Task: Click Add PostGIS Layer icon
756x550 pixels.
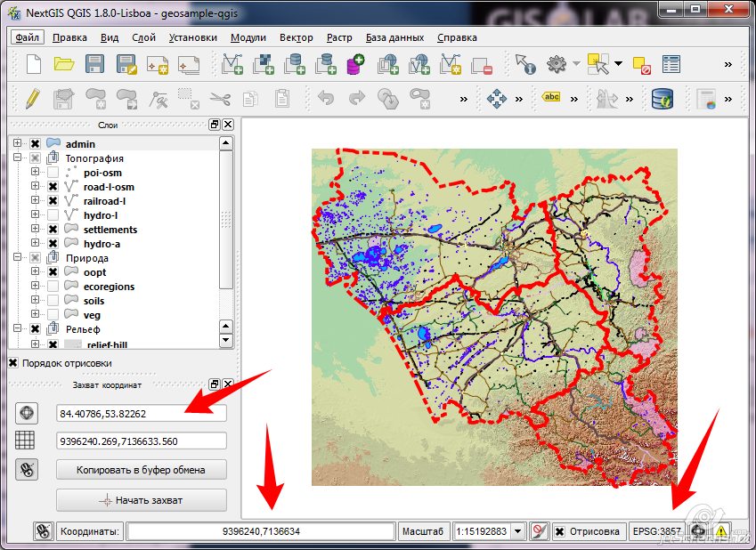Action: coord(294,64)
